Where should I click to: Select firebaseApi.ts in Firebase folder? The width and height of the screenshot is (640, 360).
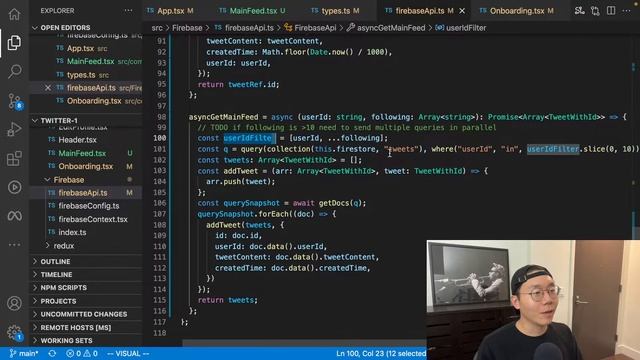pyautogui.click(x=82, y=193)
